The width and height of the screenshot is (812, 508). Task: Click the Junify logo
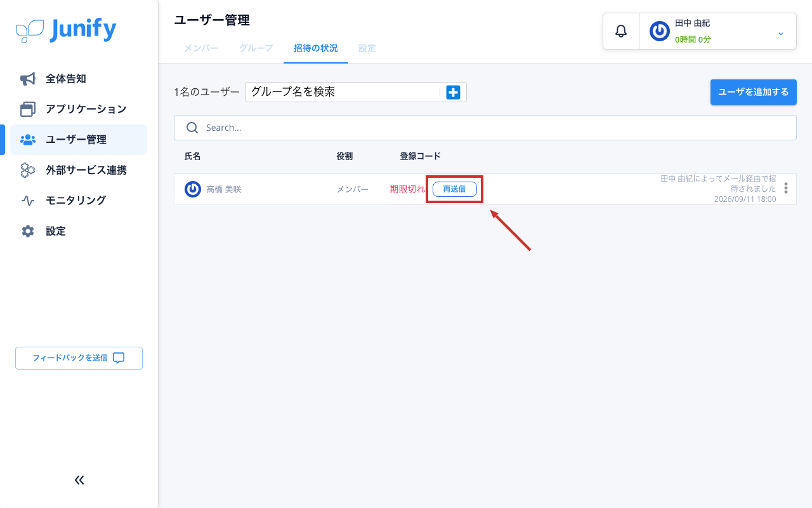tap(66, 30)
